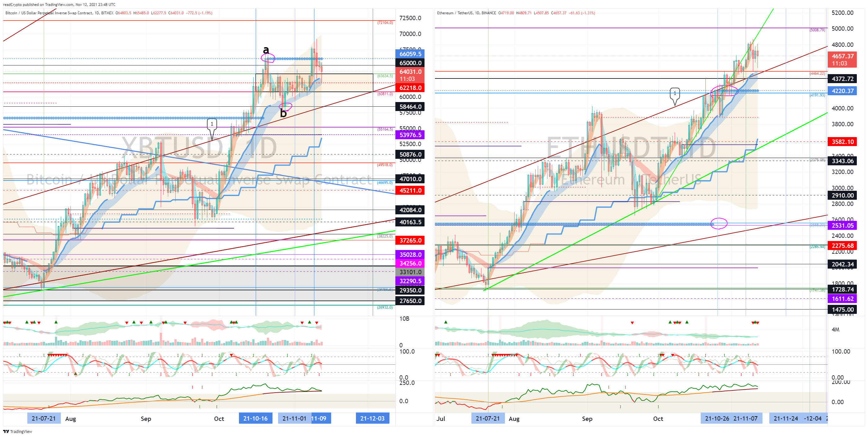Viewport: 868px width, 437px height.
Task: Select the 53976.5 purple price label
Action: coord(410,135)
